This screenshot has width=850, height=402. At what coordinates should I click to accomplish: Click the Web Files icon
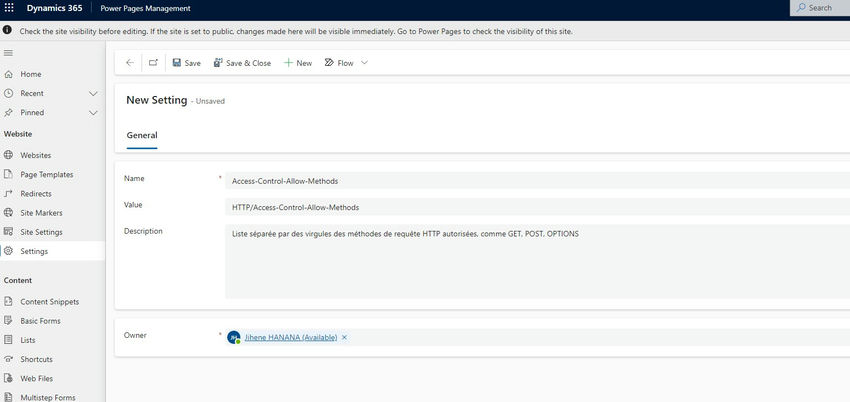pos(8,379)
